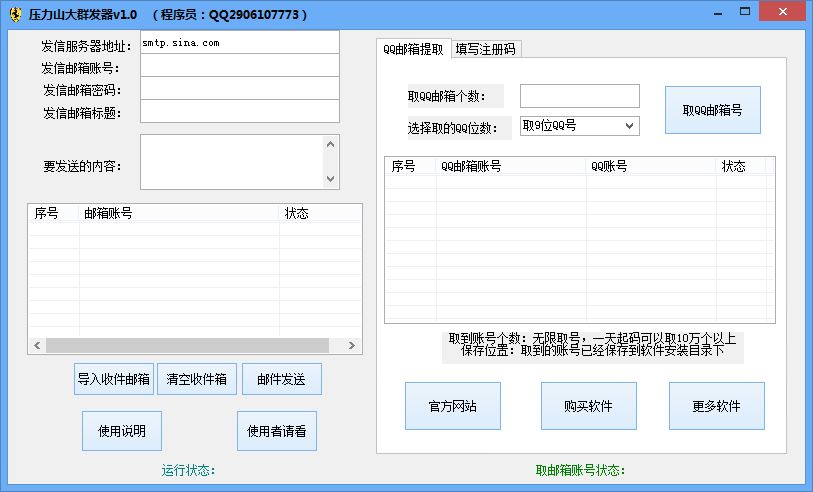Click right arrow of recipient list scrollbar

[352, 345]
